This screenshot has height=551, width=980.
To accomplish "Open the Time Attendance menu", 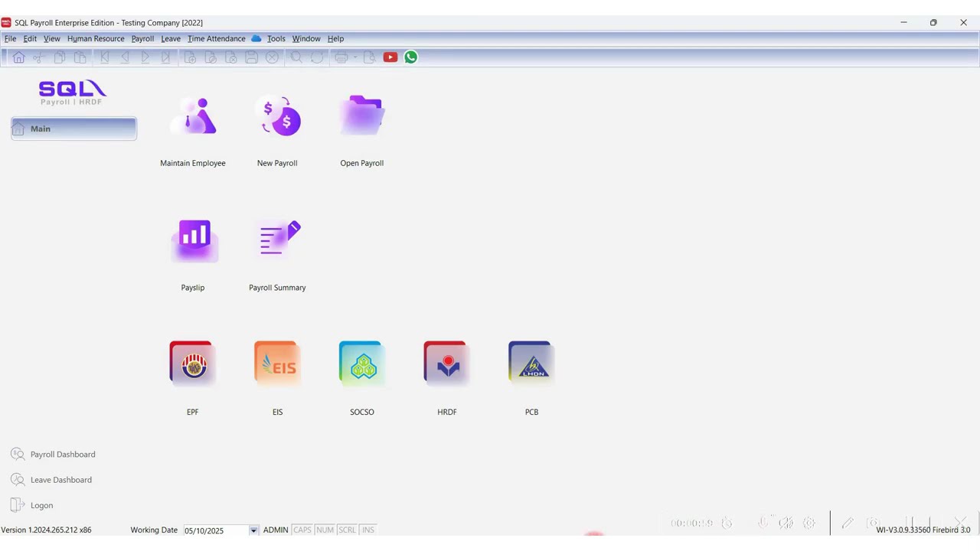I will coord(217,38).
